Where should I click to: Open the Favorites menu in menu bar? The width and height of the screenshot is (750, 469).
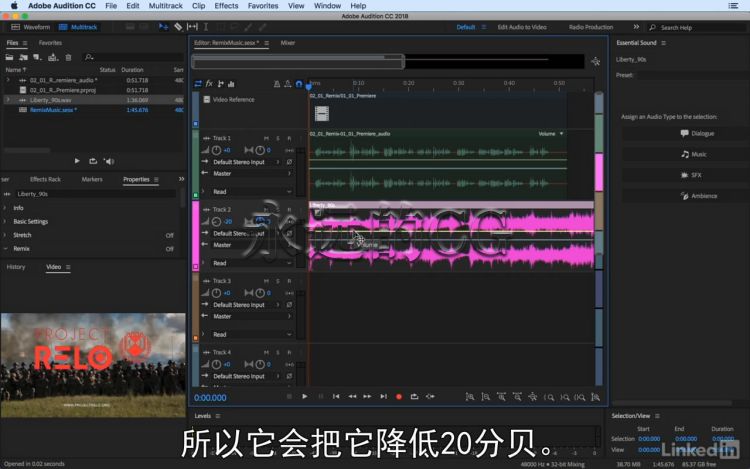point(263,6)
